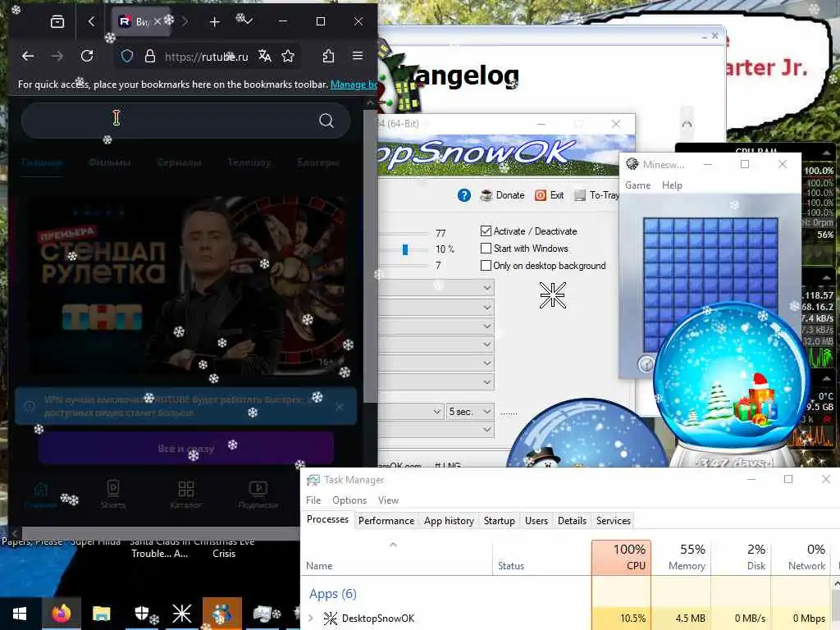Close the VPN notice on rutube
Viewport: 840px width, 630px height.
[x=339, y=407]
